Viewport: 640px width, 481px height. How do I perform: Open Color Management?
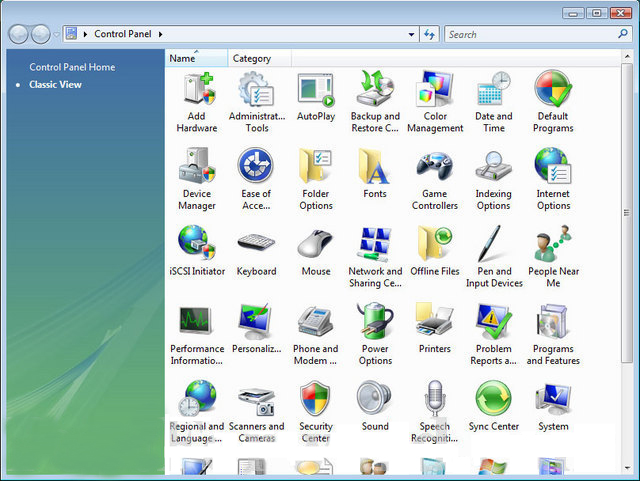435,102
